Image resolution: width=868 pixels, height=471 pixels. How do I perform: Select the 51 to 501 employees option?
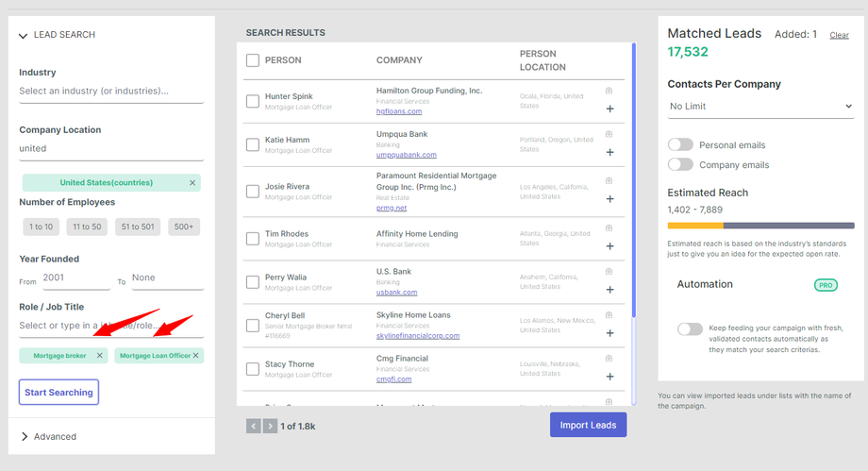click(x=138, y=227)
